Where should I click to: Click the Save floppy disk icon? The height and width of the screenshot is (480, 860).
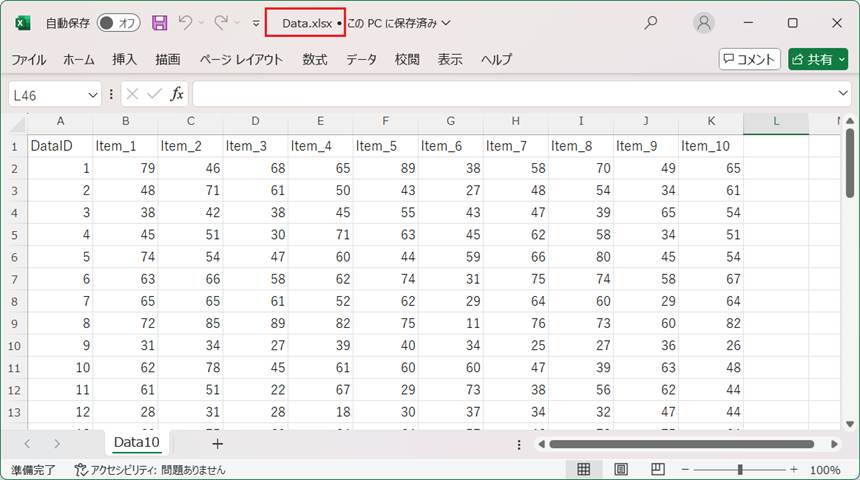point(160,22)
